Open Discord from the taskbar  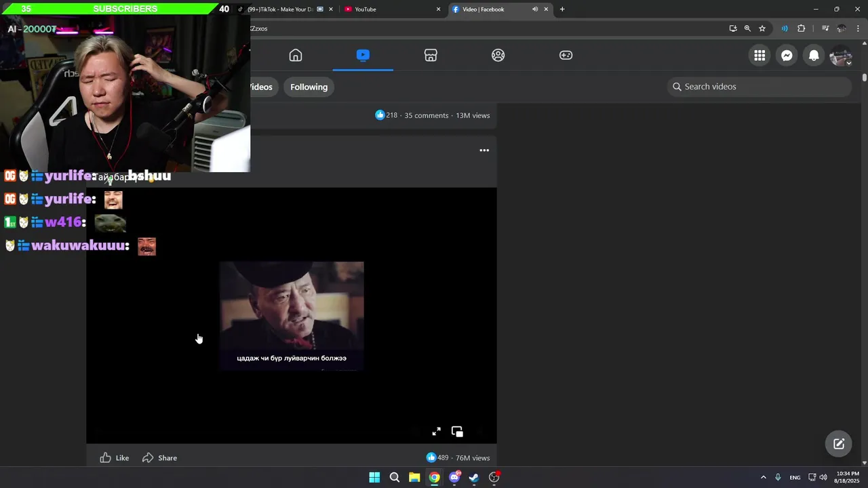point(454,477)
